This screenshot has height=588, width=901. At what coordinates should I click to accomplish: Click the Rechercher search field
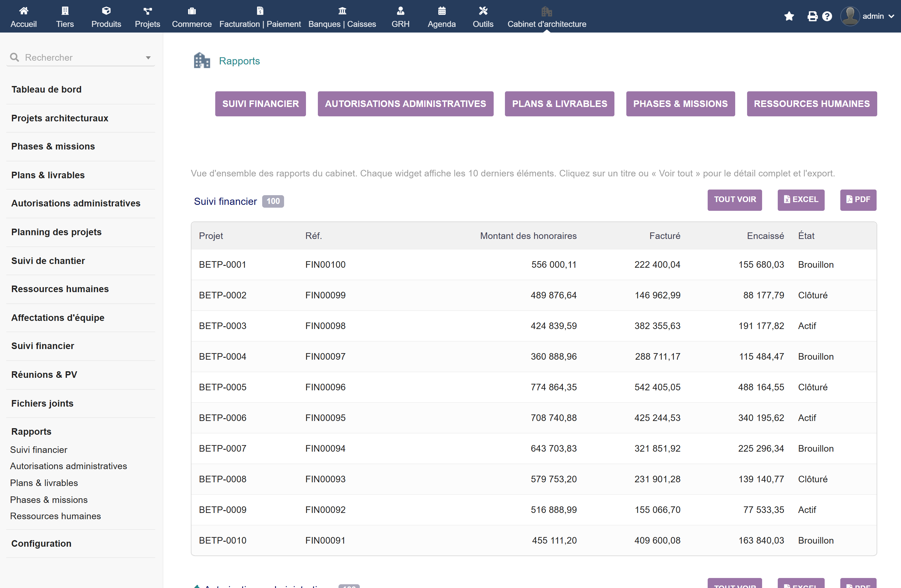[x=81, y=58]
